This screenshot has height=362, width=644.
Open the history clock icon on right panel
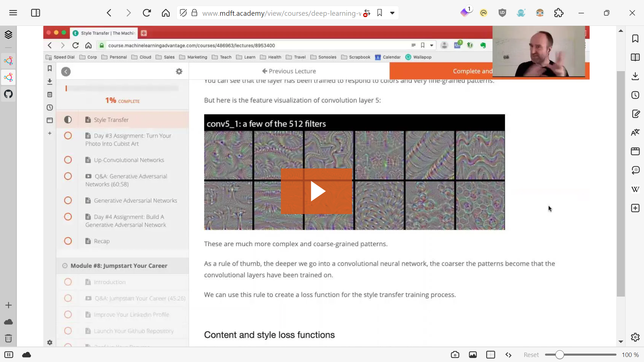pyautogui.click(x=635, y=95)
